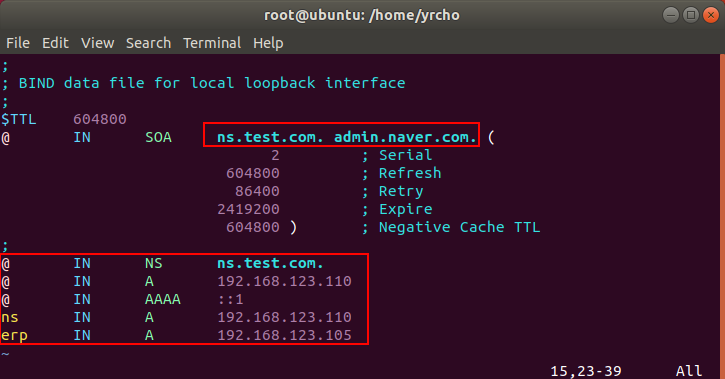
Task: Minimize the terminal window
Action: (670, 15)
